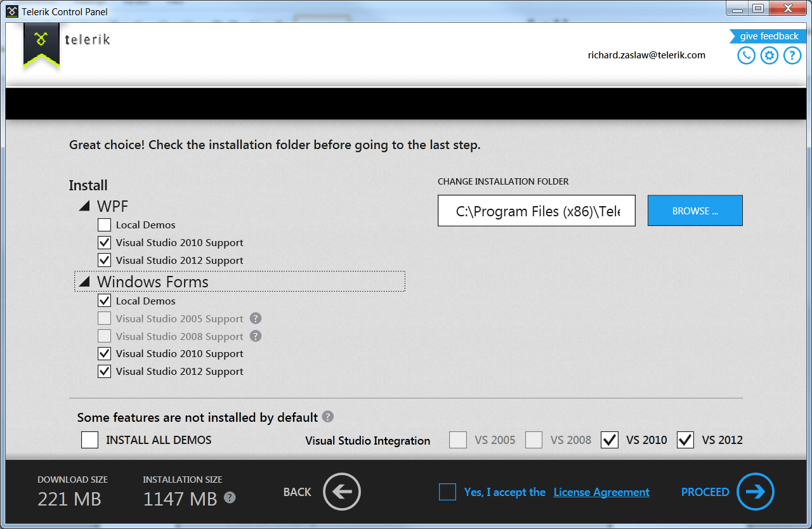The image size is (812, 529).
Task: Uncheck Windows Forms Local Demos
Action: (x=105, y=301)
